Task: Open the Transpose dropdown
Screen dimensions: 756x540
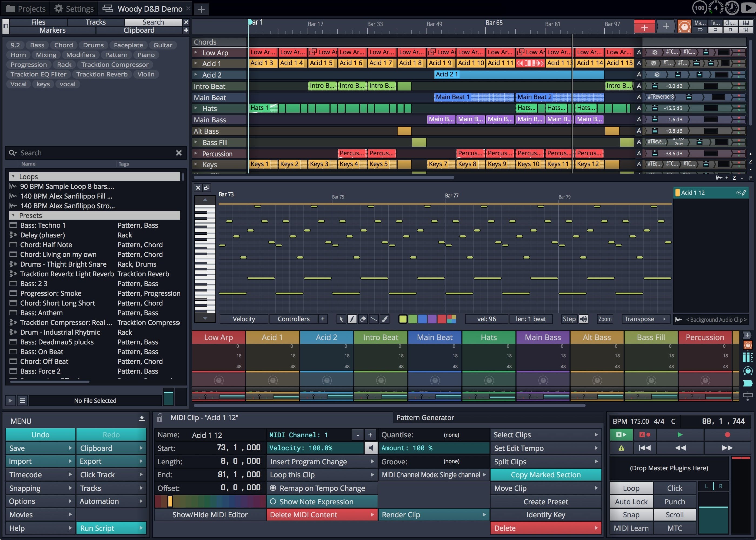Action: pos(645,319)
